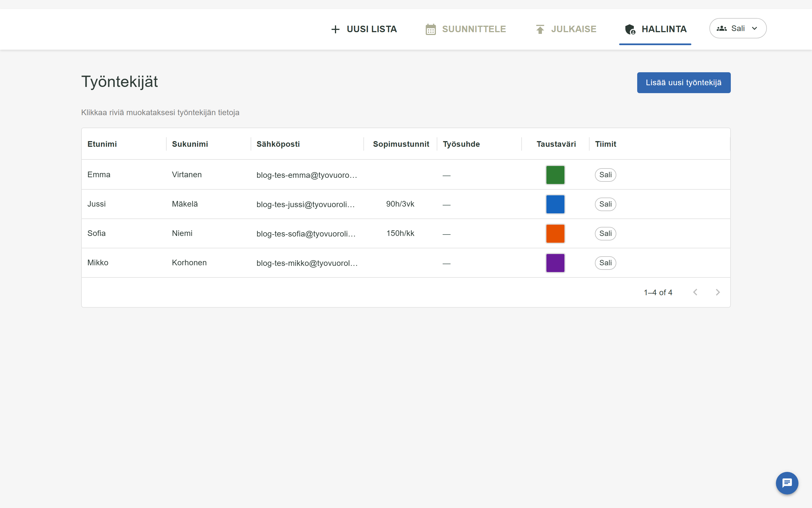Click the first name Emma
This screenshot has width=812, height=508.
(x=99, y=175)
